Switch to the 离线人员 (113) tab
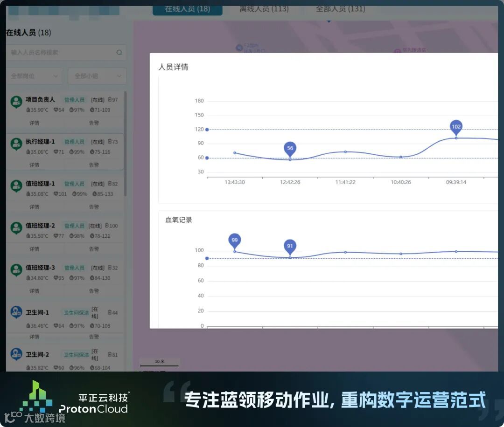The width and height of the screenshot is (504, 427). (x=264, y=9)
